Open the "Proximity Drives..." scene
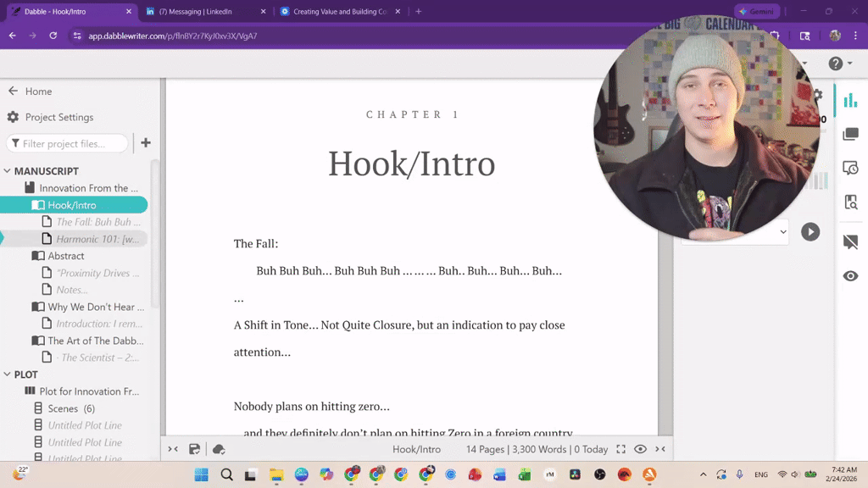The image size is (868, 488). [x=92, y=273]
